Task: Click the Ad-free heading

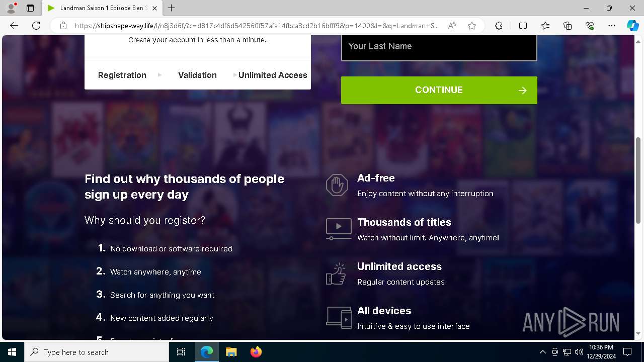Action: [376, 178]
